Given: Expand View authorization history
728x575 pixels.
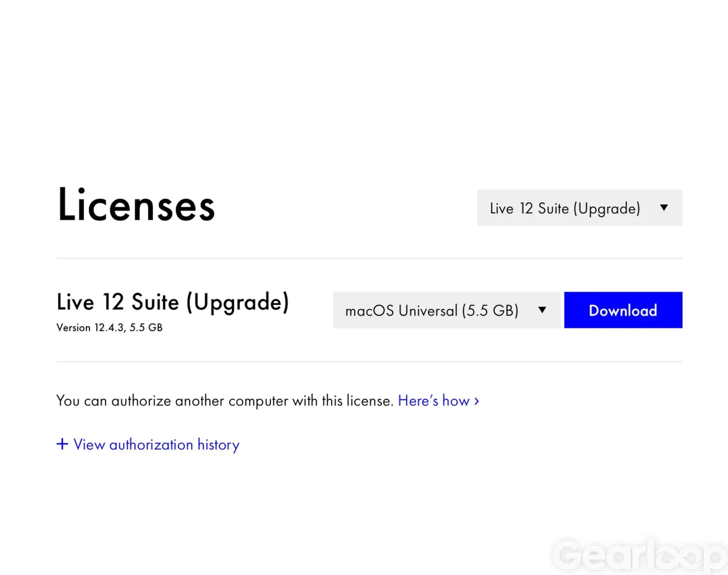Looking at the screenshot, I should (148, 444).
